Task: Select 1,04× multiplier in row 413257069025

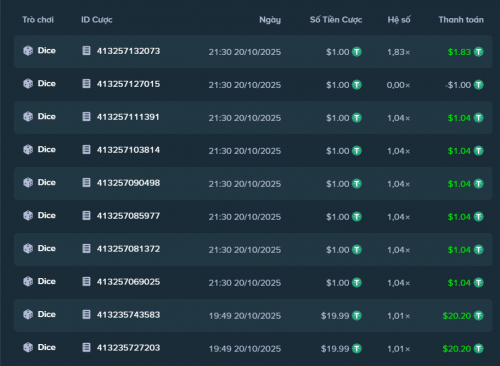Action: click(x=399, y=283)
